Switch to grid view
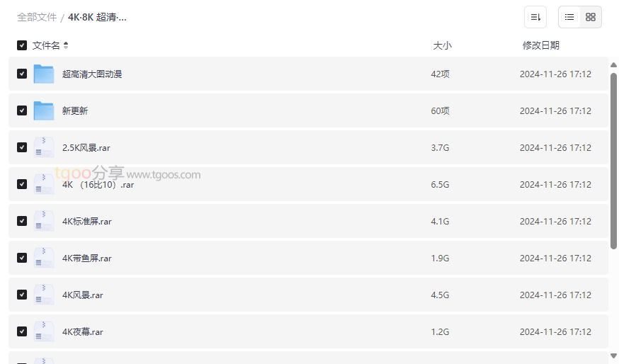Screen dimensions: 619x364 [x=591, y=17]
